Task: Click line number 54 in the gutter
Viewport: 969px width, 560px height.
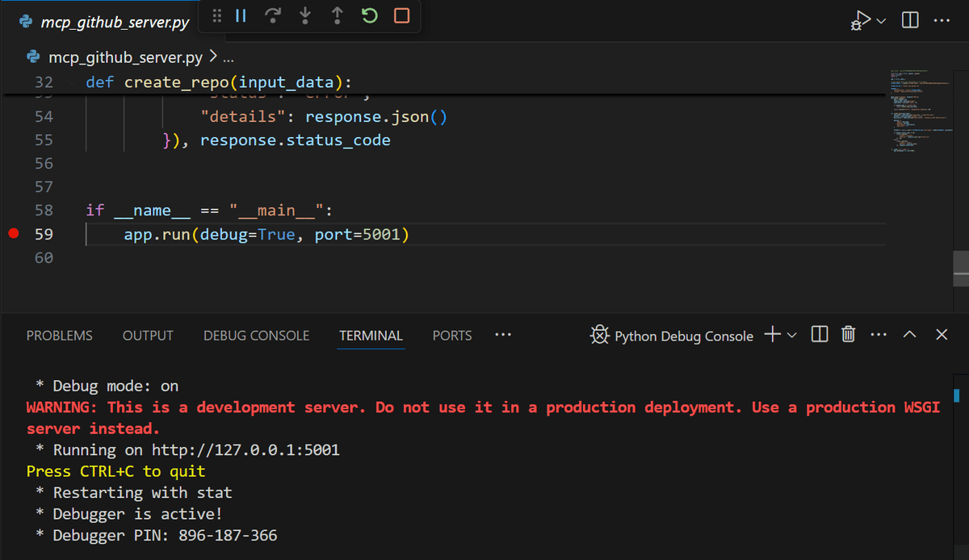Action: 44,116
